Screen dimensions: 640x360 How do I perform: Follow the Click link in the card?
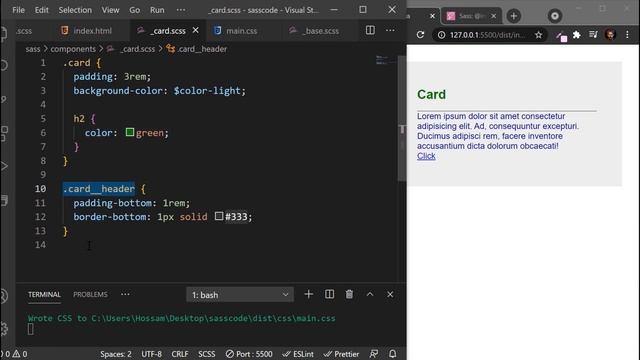pos(426,156)
